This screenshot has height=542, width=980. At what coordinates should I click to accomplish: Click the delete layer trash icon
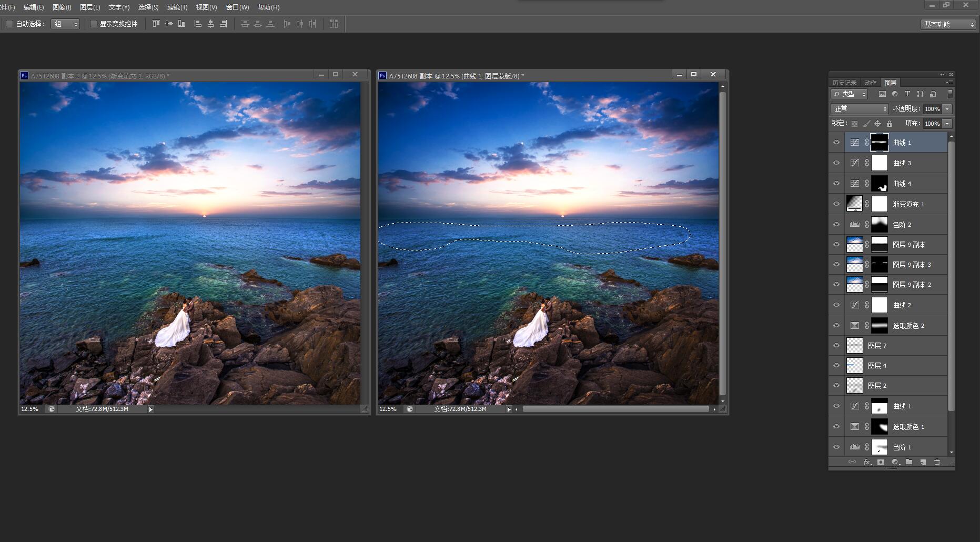click(937, 462)
